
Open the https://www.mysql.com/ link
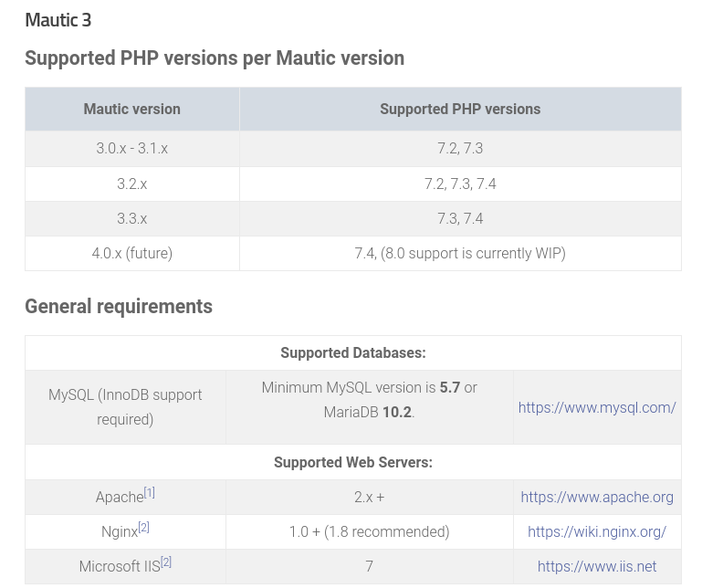597,407
